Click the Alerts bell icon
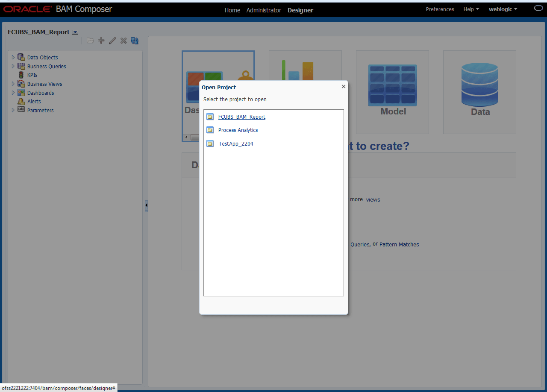Screen dimensions: 547x392 click(x=21, y=101)
